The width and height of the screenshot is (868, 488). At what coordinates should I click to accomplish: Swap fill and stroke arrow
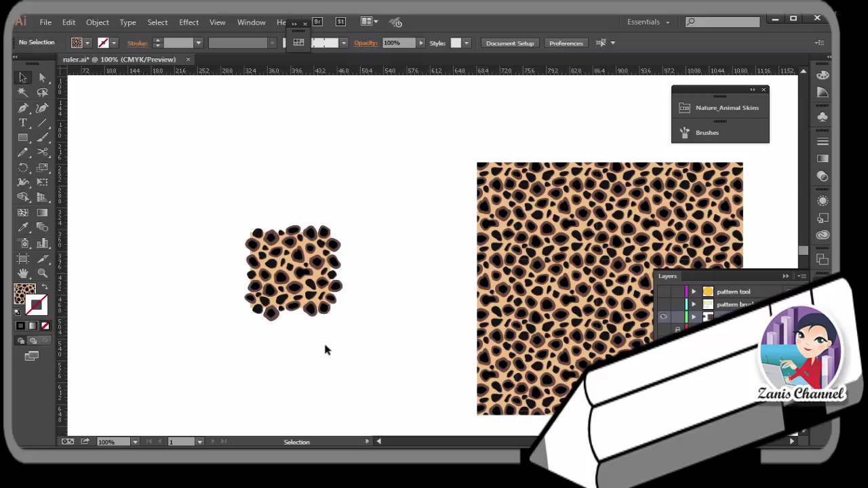point(45,287)
